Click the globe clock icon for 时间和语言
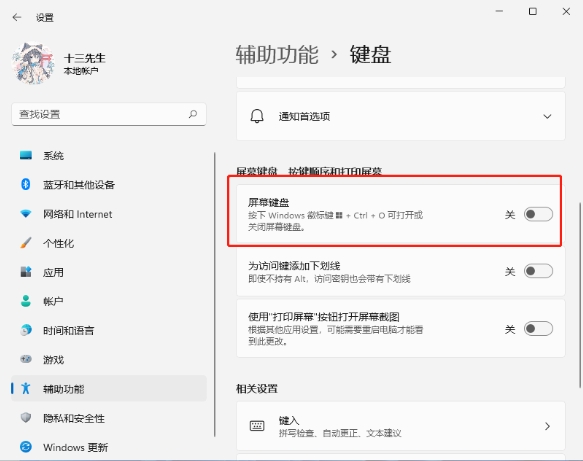This screenshot has height=461, width=583. click(x=26, y=330)
